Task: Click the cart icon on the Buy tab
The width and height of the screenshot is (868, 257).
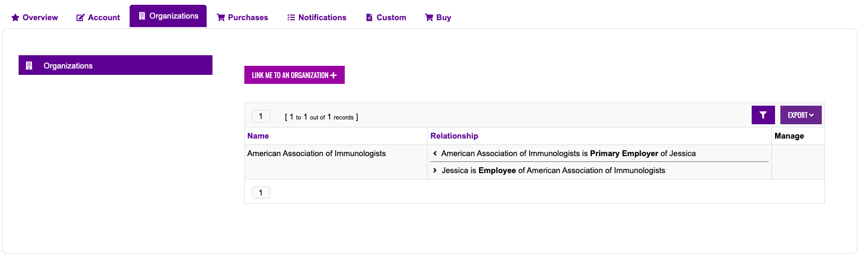Action: click(x=429, y=18)
